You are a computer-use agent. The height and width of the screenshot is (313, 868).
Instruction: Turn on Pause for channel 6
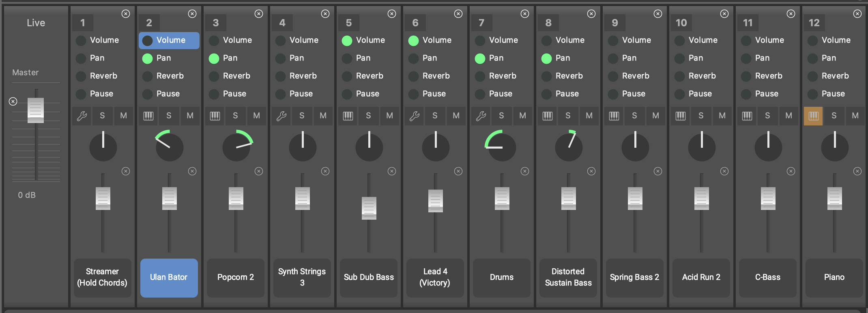pyautogui.click(x=413, y=94)
